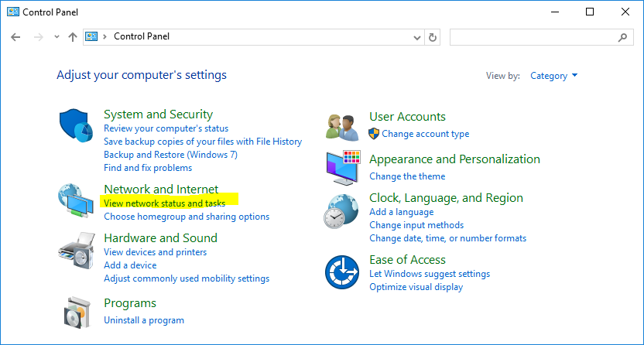Expand the recent locations chevron near navigation arrows
This screenshot has height=345, width=644.
point(57,37)
